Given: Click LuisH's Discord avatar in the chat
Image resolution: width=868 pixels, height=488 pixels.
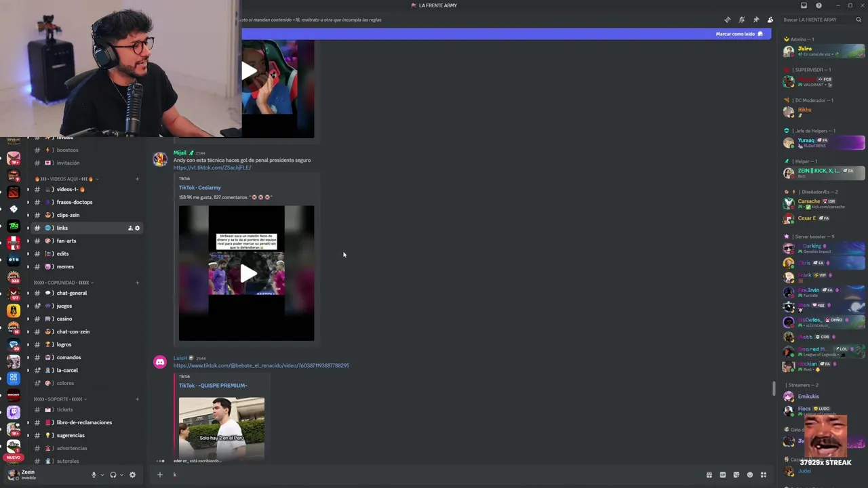Looking at the screenshot, I should [x=160, y=362].
